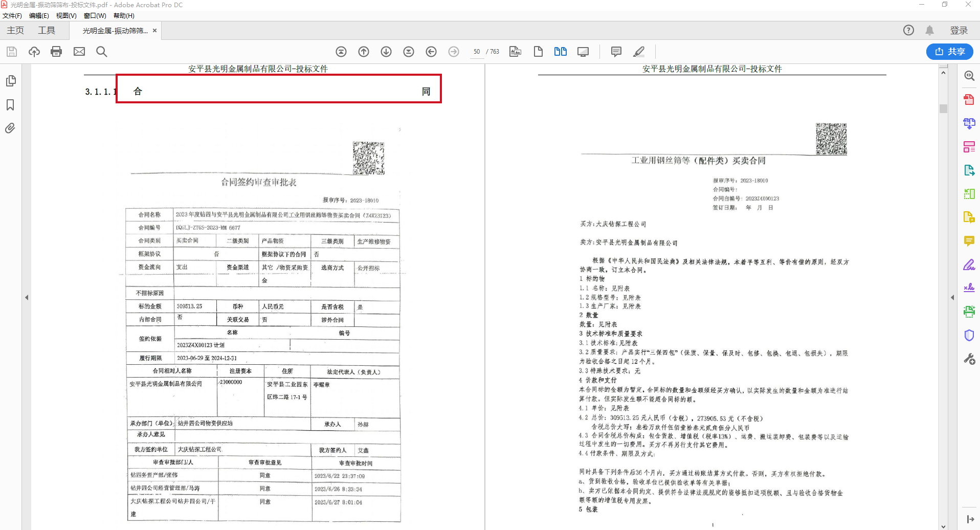Viewport: 980px width, 530px height.
Task: Switch to single page view
Action: (538, 52)
